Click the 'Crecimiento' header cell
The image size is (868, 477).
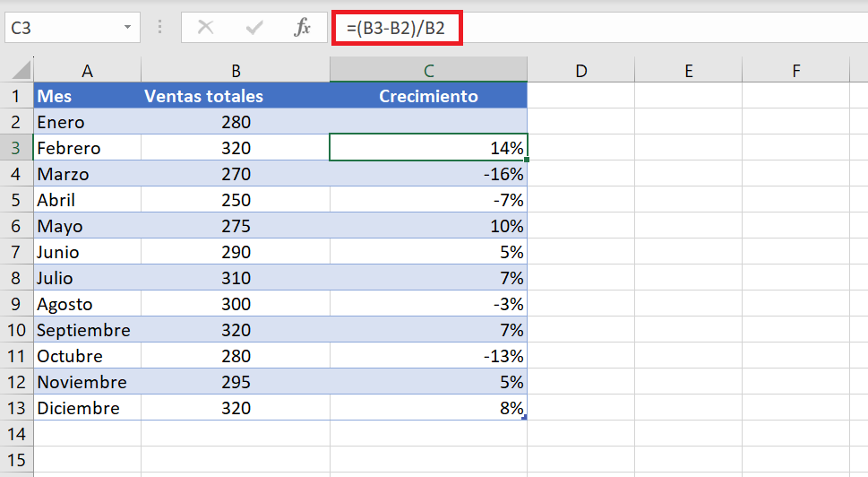(428, 96)
